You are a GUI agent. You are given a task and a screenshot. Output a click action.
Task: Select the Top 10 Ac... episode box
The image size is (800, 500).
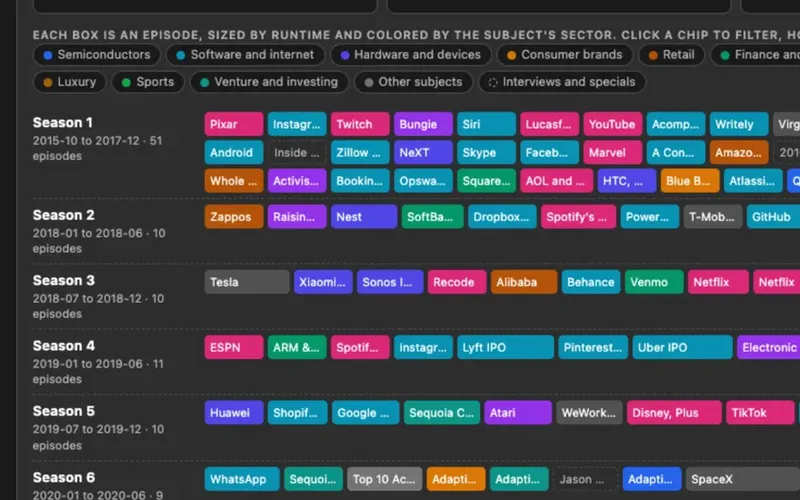coord(385,479)
